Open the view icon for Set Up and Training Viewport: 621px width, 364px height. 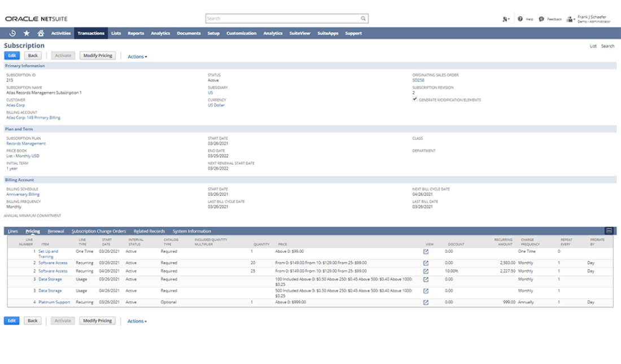click(x=426, y=252)
